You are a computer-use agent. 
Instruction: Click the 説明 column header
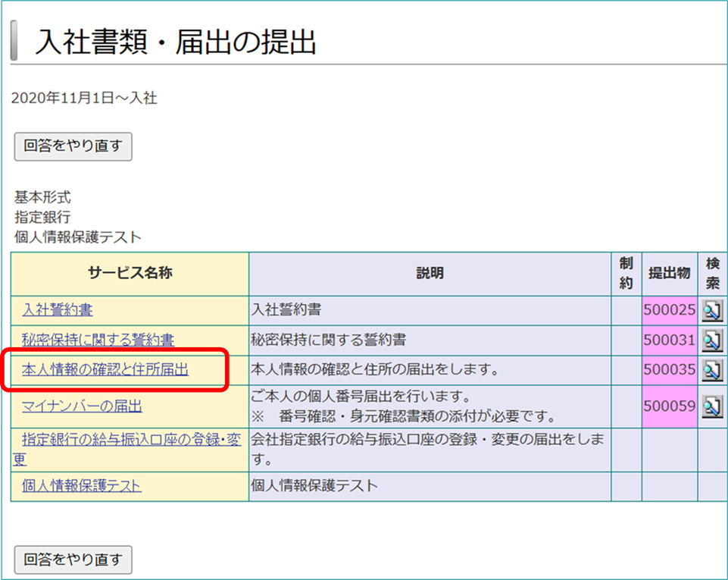tap(430, 274)
